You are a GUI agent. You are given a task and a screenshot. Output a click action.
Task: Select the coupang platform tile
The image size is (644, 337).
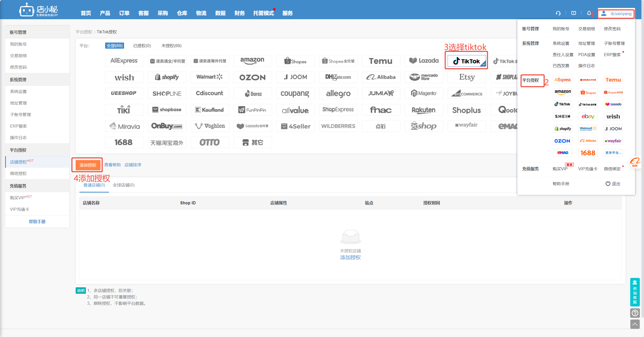click(x=295, y=93)
